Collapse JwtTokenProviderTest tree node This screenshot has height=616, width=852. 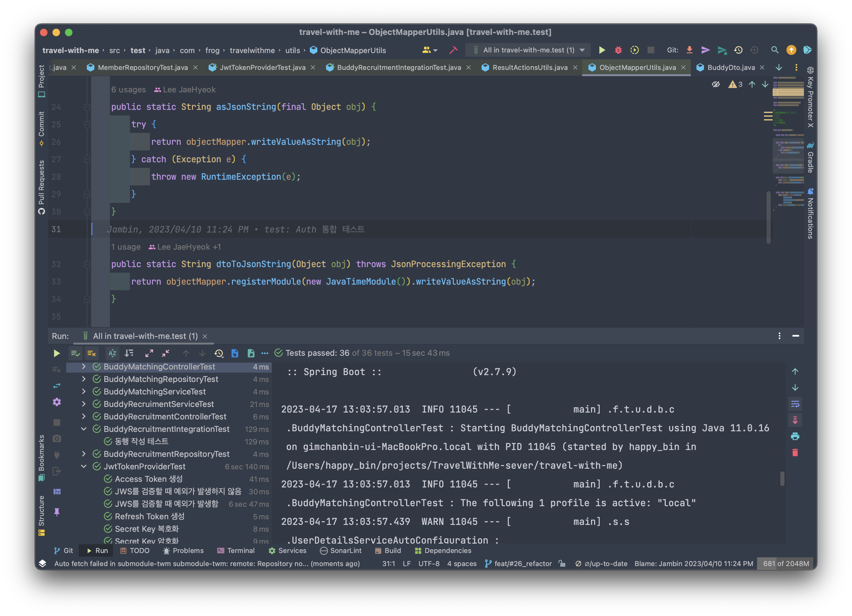(x=84, y=467)
